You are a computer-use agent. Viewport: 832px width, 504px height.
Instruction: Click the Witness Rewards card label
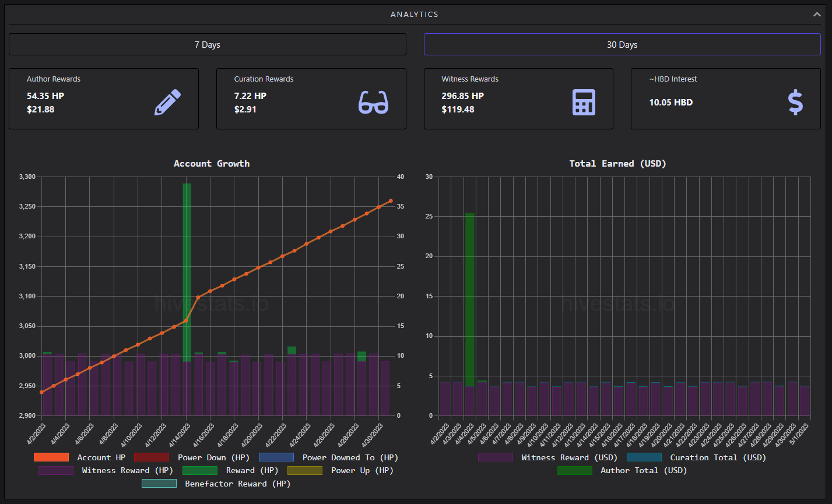point(470,79)
